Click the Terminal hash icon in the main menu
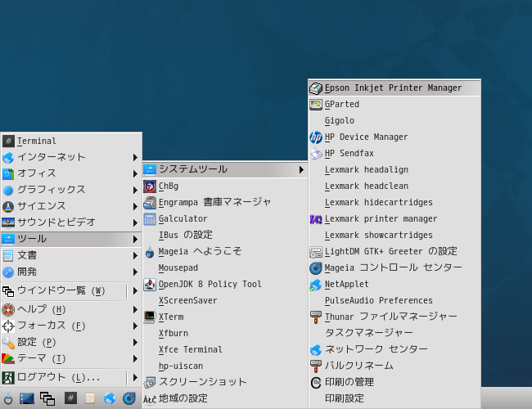Viewport: 532px width, 409px height. click(x=8, y=141)
